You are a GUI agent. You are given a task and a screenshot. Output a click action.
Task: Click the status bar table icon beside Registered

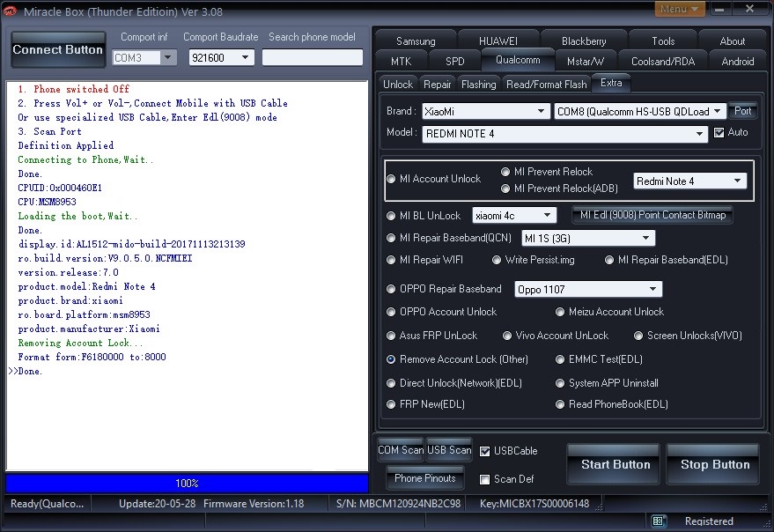[657, 521]
